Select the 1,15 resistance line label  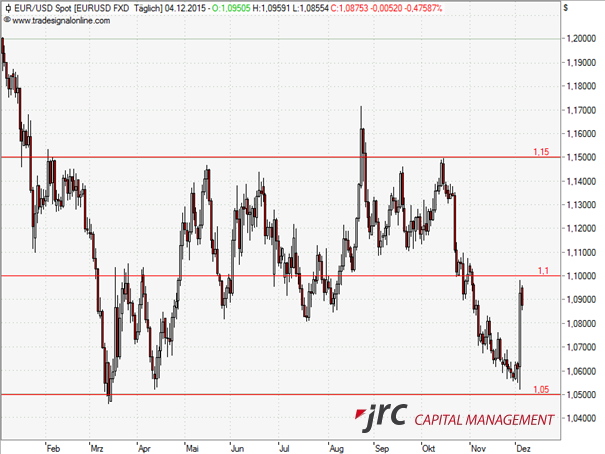click(541, 151)
